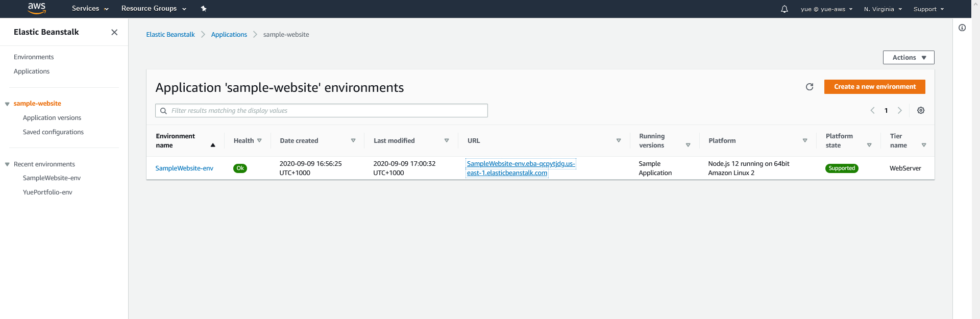Open SampleWebsite-env environment link in table
Viewport: 980px width, 319px height.
tap(184, 168)
